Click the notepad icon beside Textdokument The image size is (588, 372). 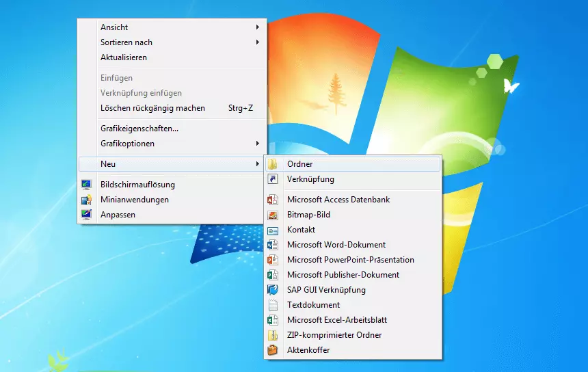coord(273,305)
